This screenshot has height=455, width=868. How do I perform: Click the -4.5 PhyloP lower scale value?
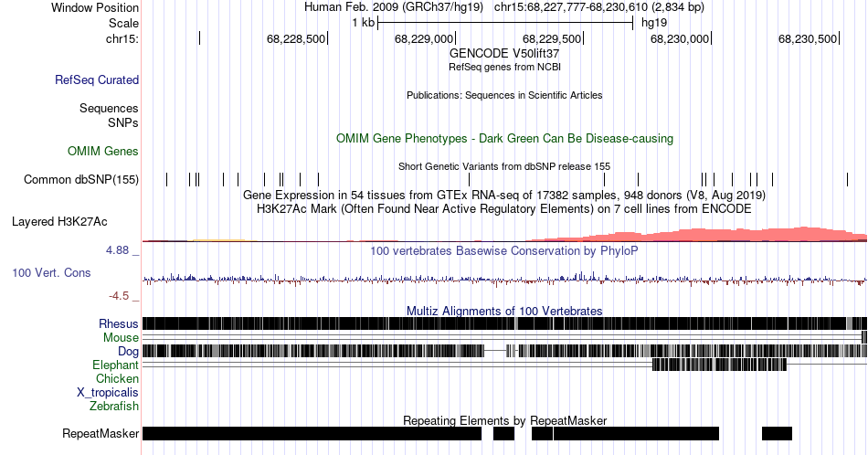(119, 296)
